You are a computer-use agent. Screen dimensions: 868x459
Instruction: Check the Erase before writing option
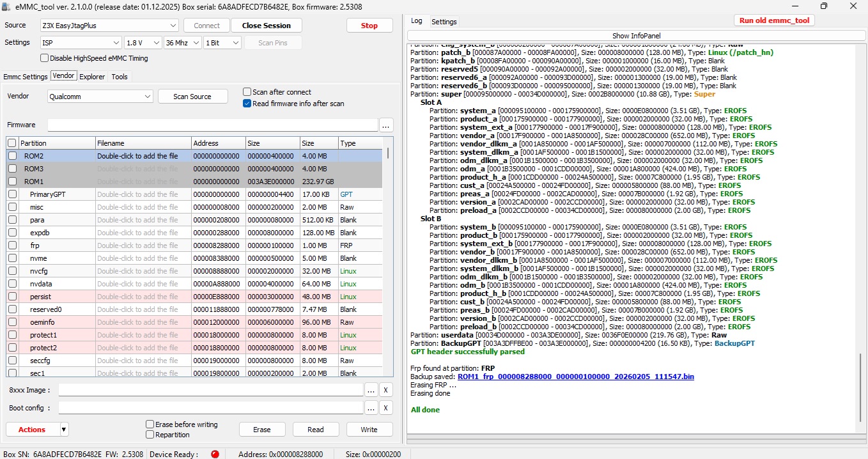point(150,424)
